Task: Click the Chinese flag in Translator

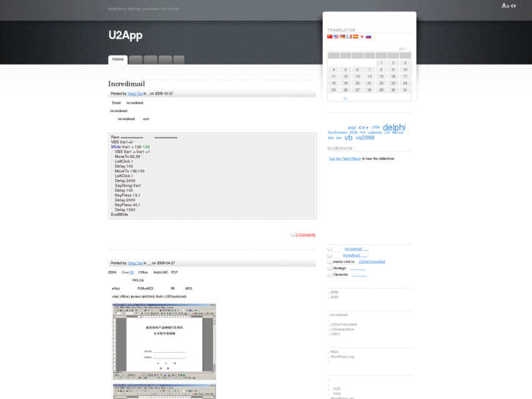Action: pyautogui.click(x=329, y=37)
